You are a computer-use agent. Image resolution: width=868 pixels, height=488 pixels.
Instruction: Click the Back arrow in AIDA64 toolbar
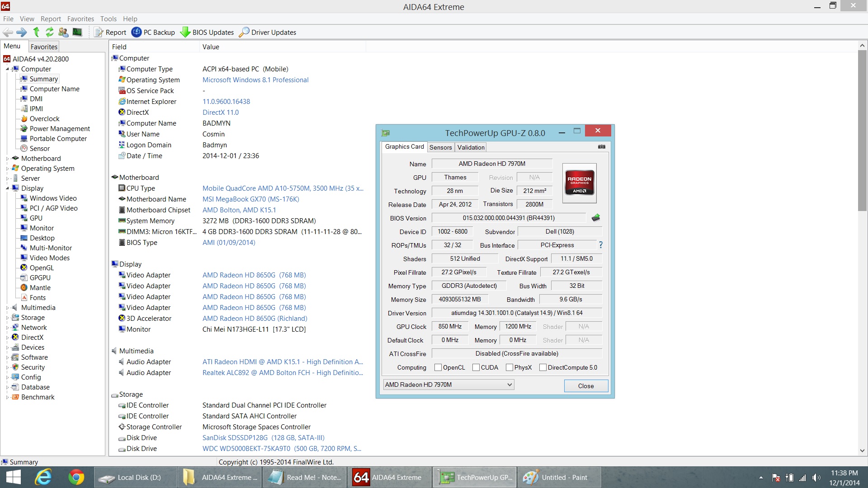(8, 32)
